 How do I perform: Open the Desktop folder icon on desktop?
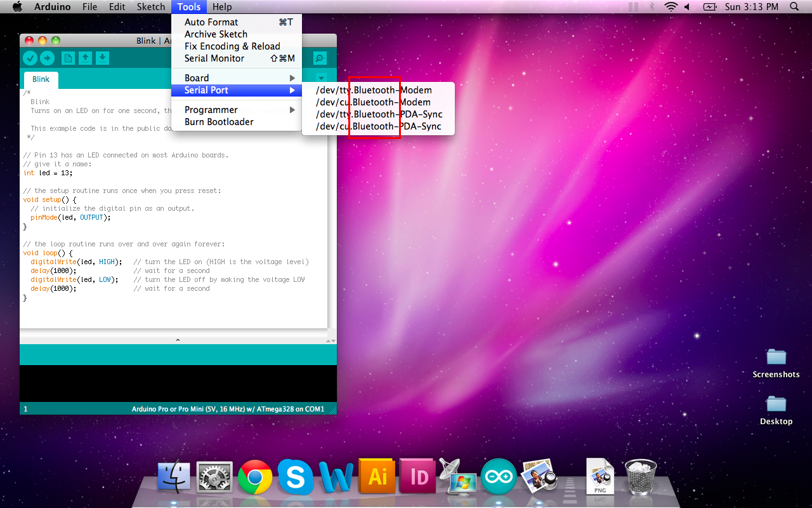coord(776,405)
